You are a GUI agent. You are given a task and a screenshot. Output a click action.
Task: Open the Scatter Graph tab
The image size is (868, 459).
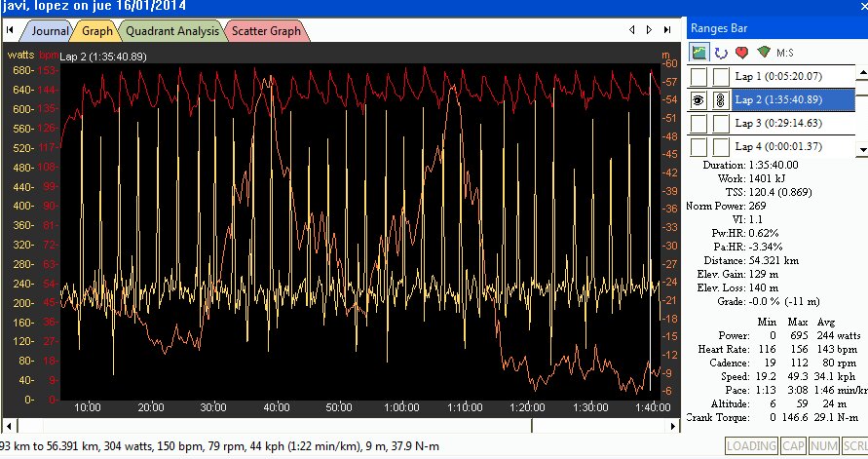pyautogui.click(x=266, y=31)
